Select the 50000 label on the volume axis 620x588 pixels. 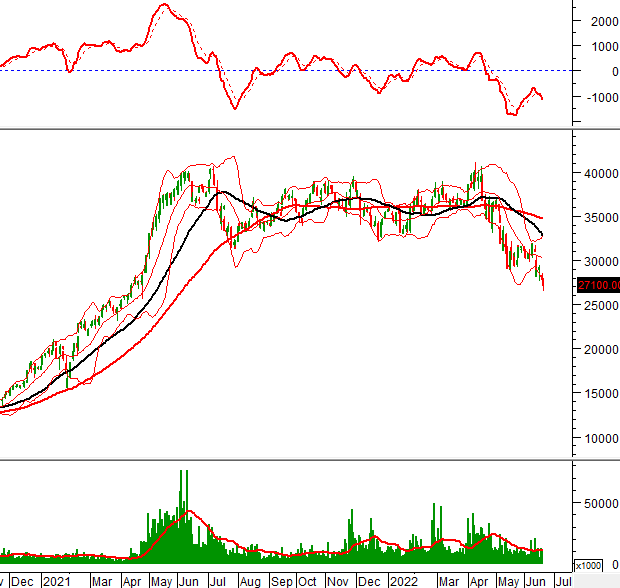(600, 504)
